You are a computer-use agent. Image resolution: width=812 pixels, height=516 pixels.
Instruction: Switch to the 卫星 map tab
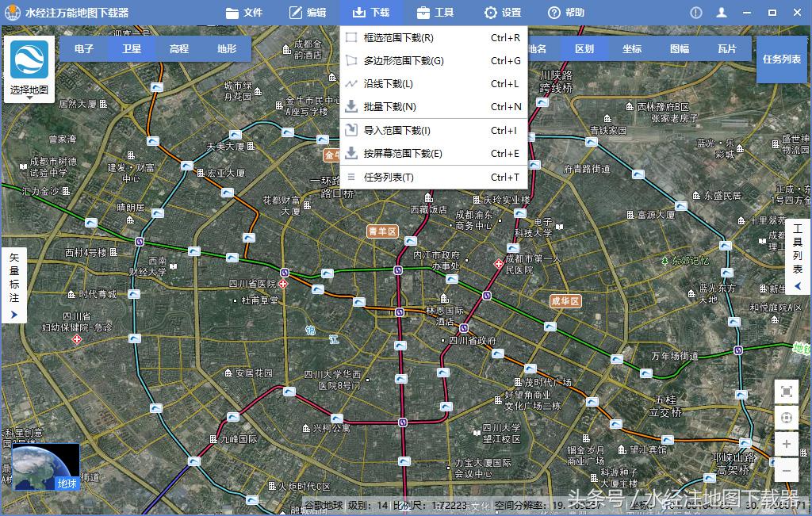(x=132, y=48)
